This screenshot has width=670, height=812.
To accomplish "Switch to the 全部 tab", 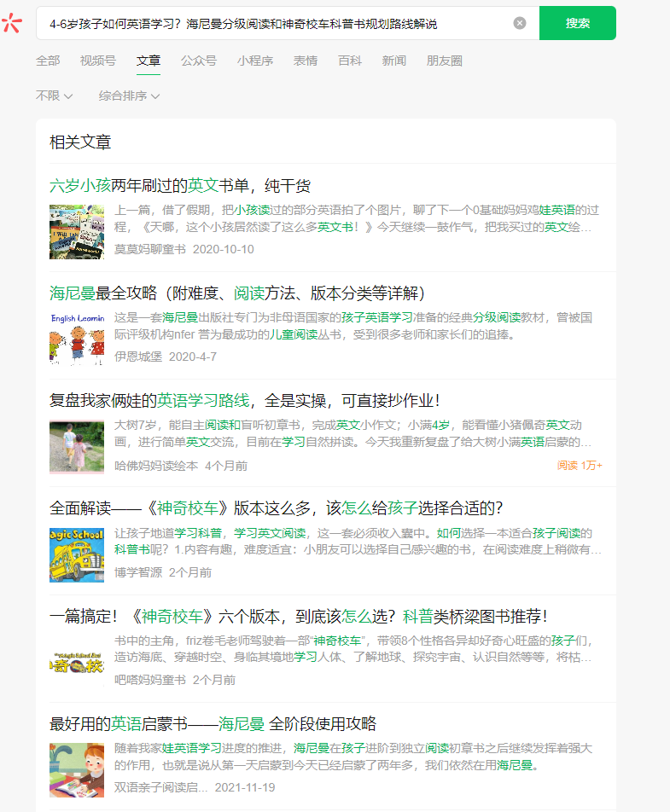I will click(48, 61).
